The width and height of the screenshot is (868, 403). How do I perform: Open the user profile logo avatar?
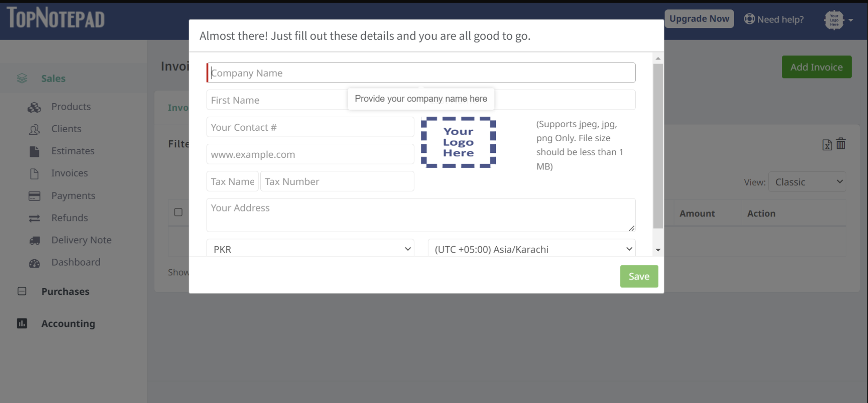(x=834, y=20)
